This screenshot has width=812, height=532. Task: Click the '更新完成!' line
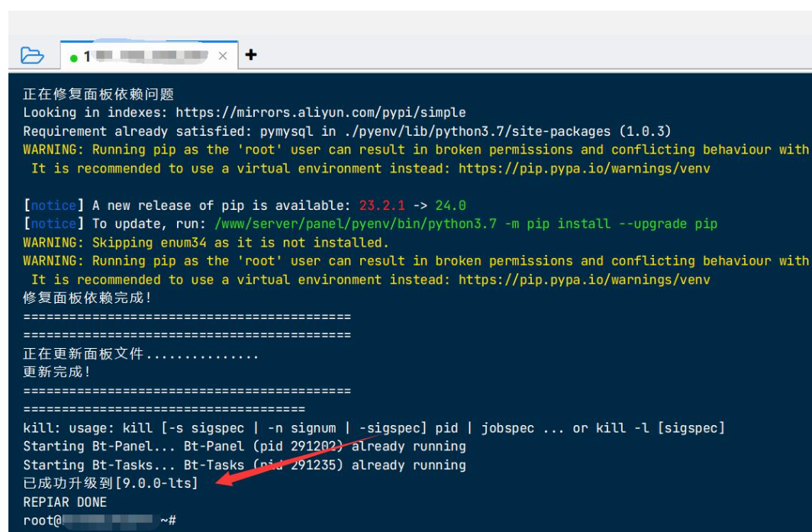tap(57, 372)
